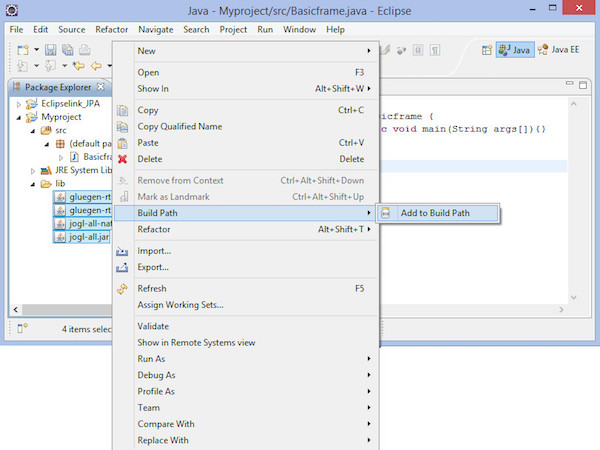This screenshot has height=450, width=600.
Task: Expand the Eclipselink_JPA project
Action: tap(19, 103)
